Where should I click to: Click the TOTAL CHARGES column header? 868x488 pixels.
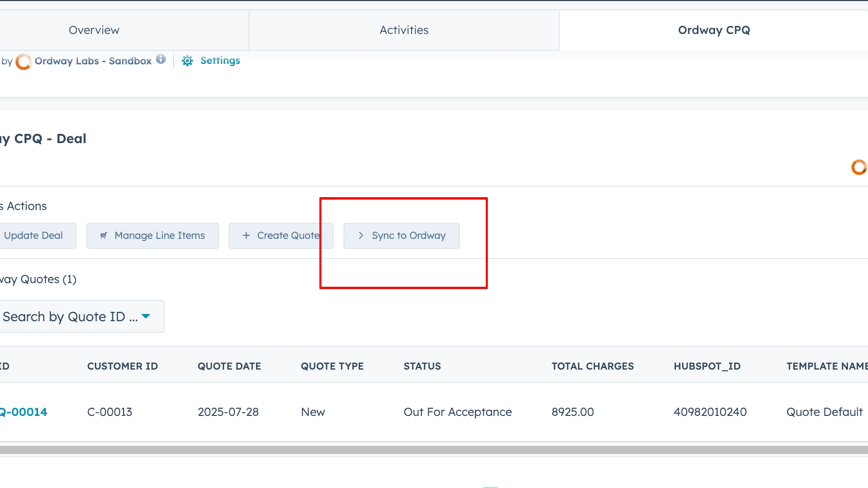[592, 366]
